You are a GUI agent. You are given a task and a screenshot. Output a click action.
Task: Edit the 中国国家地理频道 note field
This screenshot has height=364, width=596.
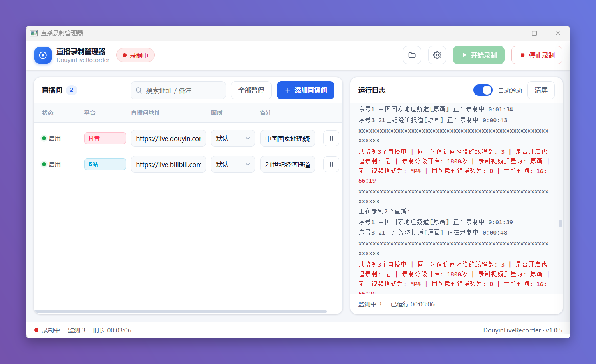click(288, 138)
